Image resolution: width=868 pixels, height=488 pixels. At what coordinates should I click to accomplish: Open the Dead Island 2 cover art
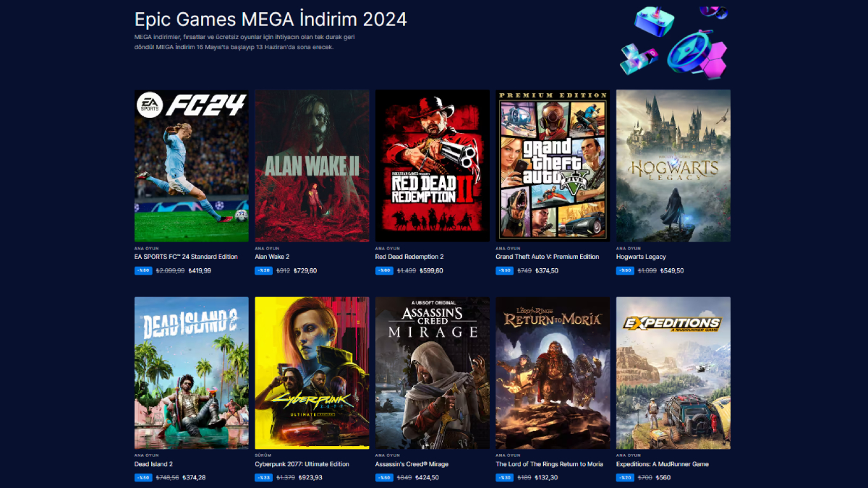point(192,373)
